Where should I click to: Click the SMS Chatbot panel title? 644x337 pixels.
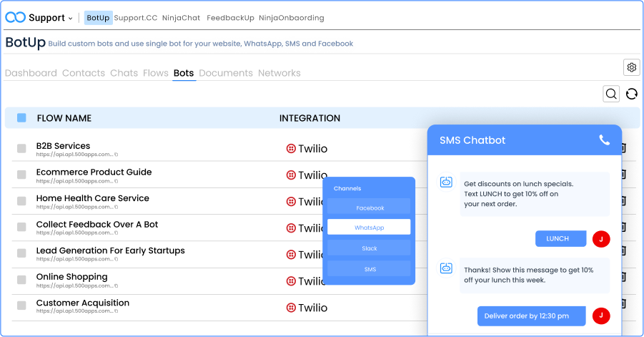click(x=472, y=140)
